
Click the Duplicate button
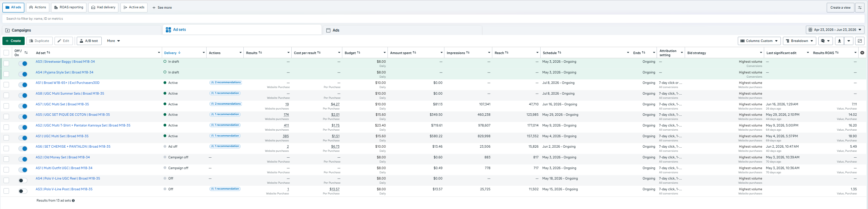(40, 41)
